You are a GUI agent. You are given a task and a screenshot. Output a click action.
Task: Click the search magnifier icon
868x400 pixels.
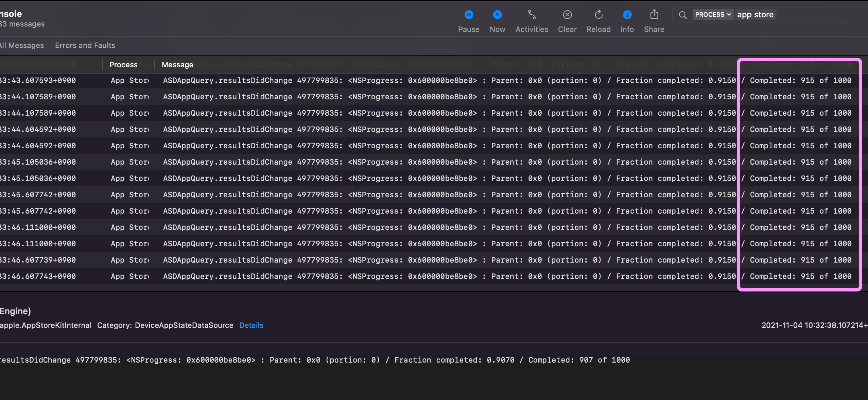pos(682,15)
